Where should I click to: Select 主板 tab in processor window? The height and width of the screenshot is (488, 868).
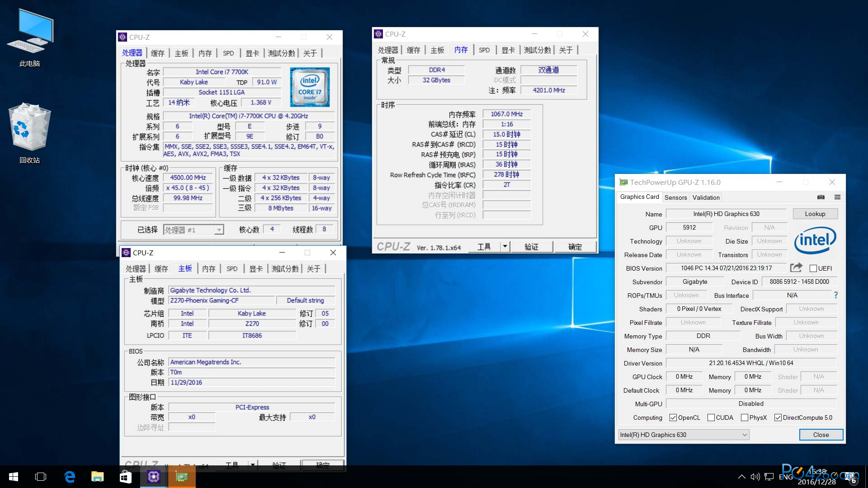coord(181,53)
